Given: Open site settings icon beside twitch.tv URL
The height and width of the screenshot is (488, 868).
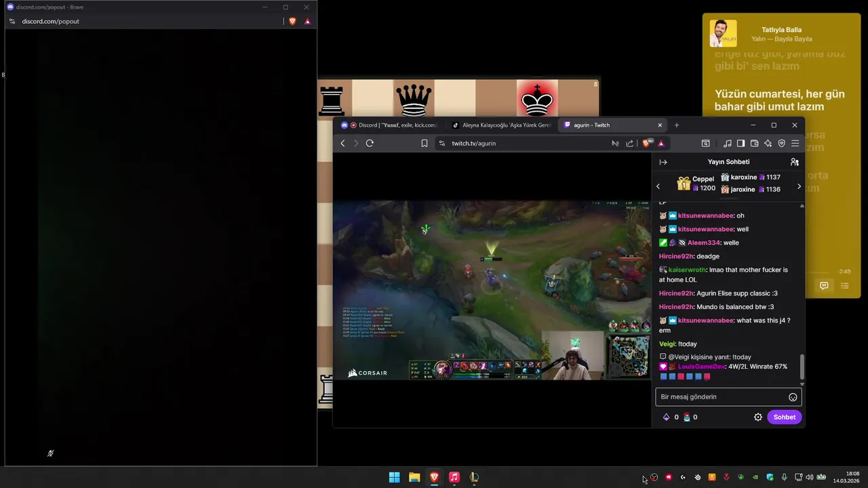Looking at the screenshot, I should (x=442, y=143).
